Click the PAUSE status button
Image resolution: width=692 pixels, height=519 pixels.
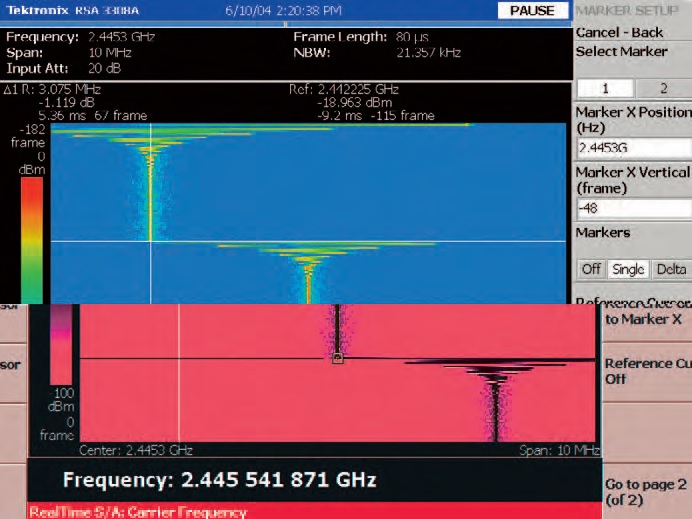[x=531, y=10]
